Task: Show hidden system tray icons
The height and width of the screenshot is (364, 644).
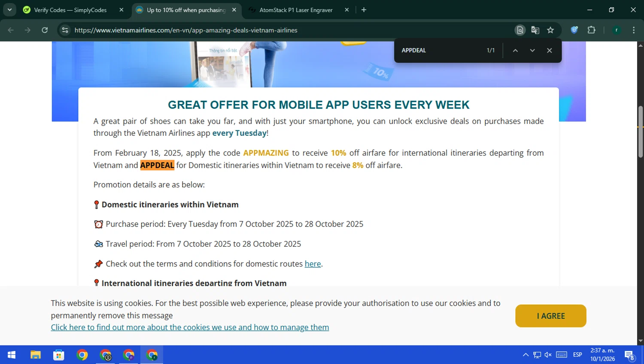Action: 526,355
